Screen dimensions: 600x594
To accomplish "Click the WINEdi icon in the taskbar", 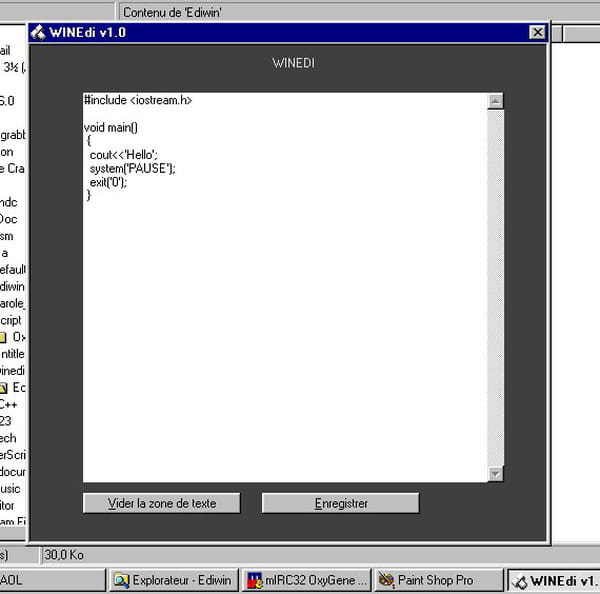I will (x=520, y=582).
